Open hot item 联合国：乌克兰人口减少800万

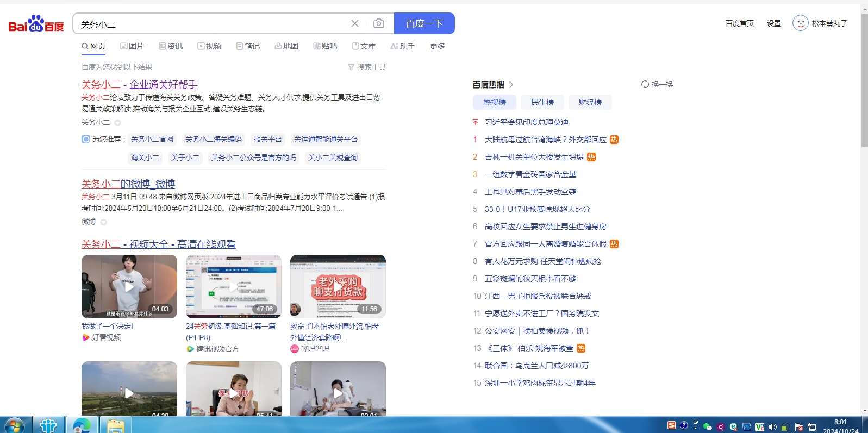(536, 366)
